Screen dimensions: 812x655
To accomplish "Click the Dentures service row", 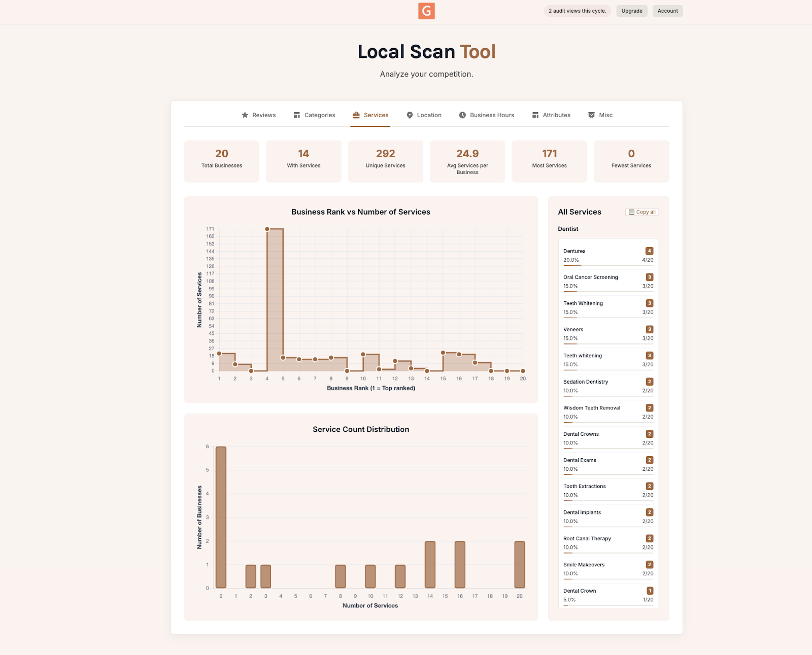I will (x=608, y=256).
